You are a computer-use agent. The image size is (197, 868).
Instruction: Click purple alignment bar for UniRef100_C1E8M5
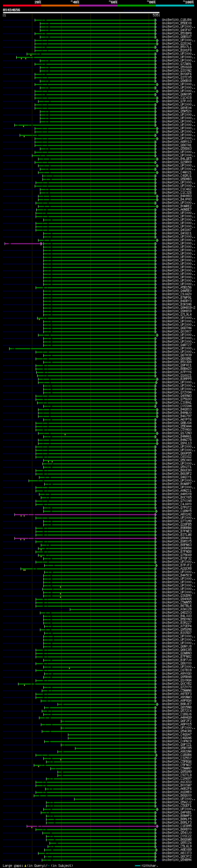coord(92,826)
